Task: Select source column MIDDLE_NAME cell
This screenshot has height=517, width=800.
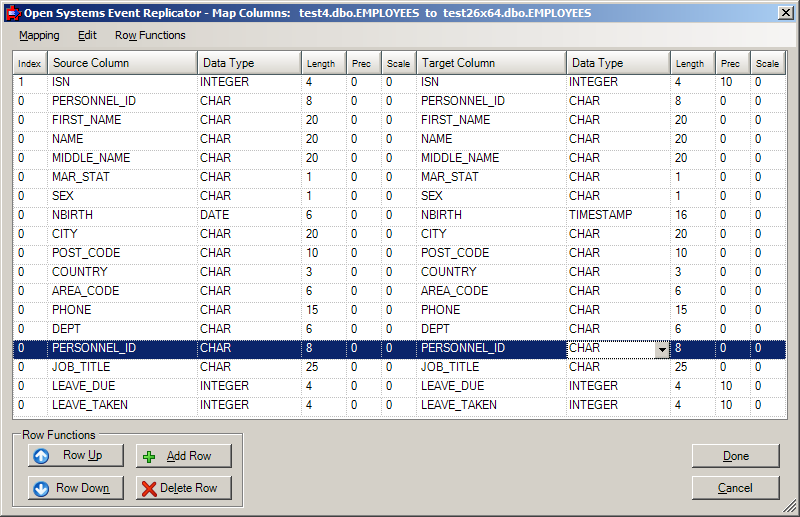Action: click(x=122, y=158)
